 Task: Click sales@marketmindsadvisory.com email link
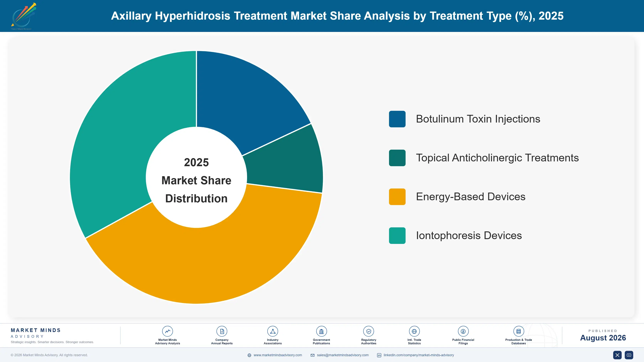tap(343, 355)
